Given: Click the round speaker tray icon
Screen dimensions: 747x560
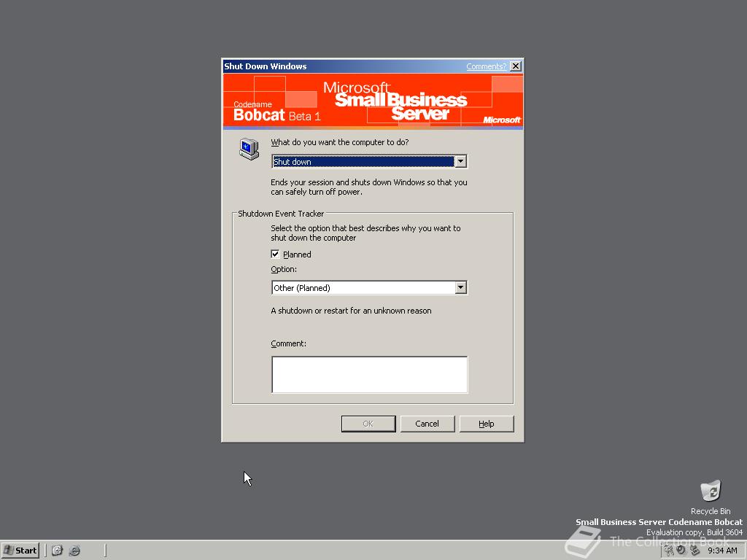Looking at the screenshot, I should 681,550.
